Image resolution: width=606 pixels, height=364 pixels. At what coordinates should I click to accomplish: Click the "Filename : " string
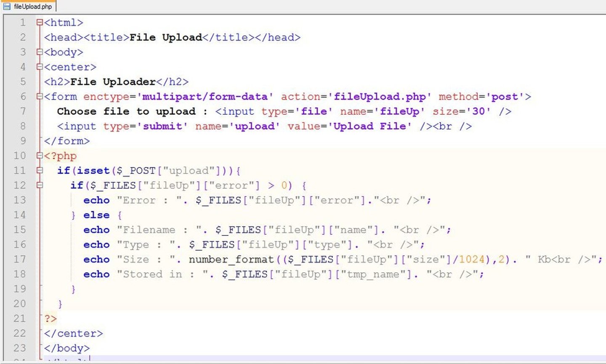click(x=159, y=230)
